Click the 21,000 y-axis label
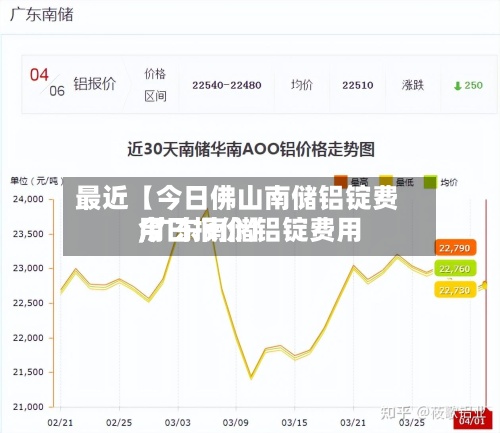The image size is (500, 433). (x=28, y=407)
